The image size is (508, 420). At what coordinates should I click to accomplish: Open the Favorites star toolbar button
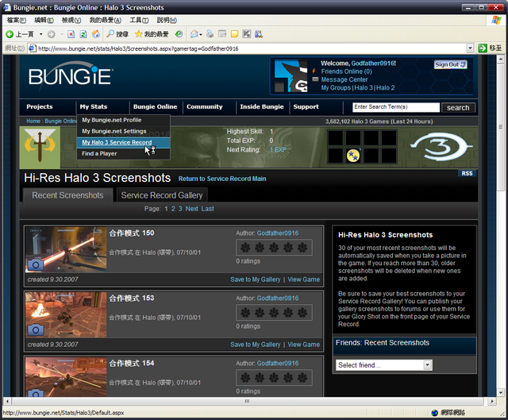(152, 34)
